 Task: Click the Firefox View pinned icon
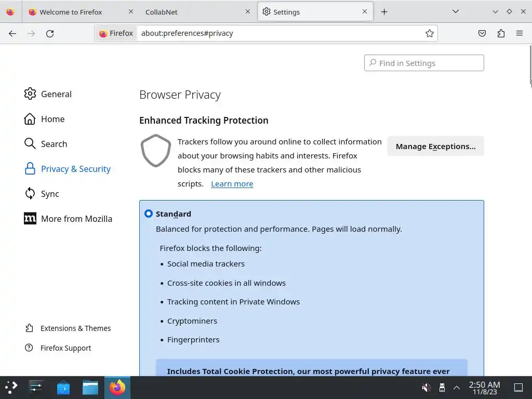[10, 12]
